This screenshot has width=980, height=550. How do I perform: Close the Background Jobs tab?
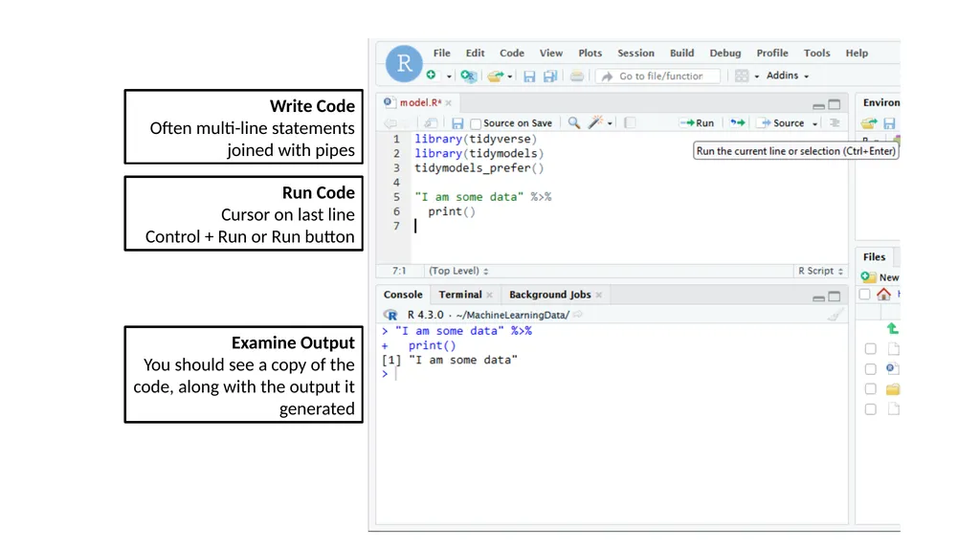click(x=599, y=295)
